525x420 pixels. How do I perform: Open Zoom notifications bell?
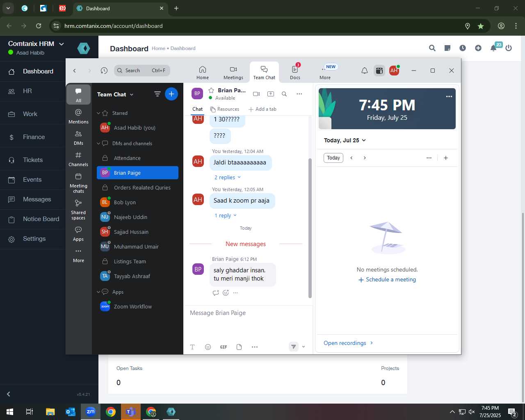coord(364,71)
